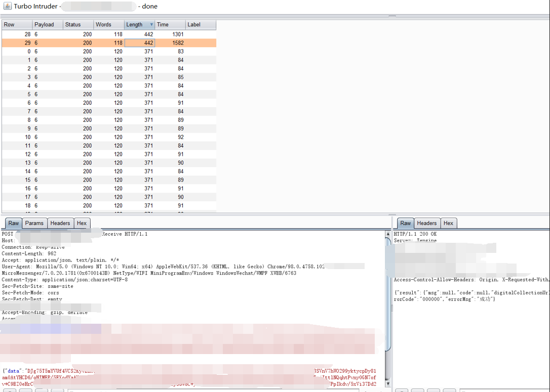
Task: Open the request Hex tab
Action: [x=82, y=223]
